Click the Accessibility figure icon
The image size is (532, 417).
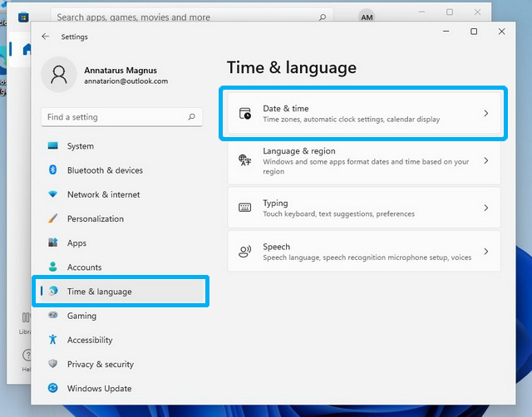click(x=52, y=340)
